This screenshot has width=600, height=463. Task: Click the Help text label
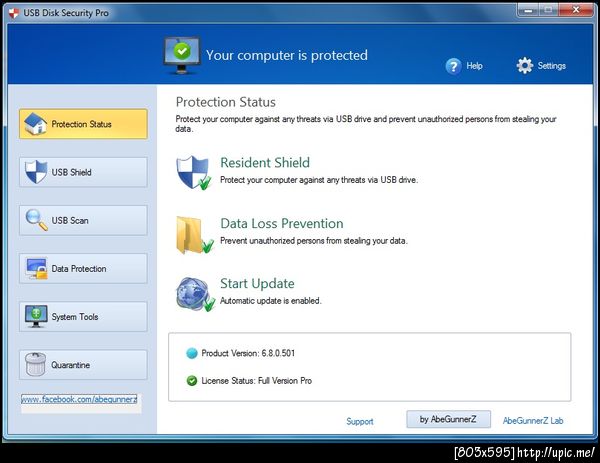(x=474, y=66)
